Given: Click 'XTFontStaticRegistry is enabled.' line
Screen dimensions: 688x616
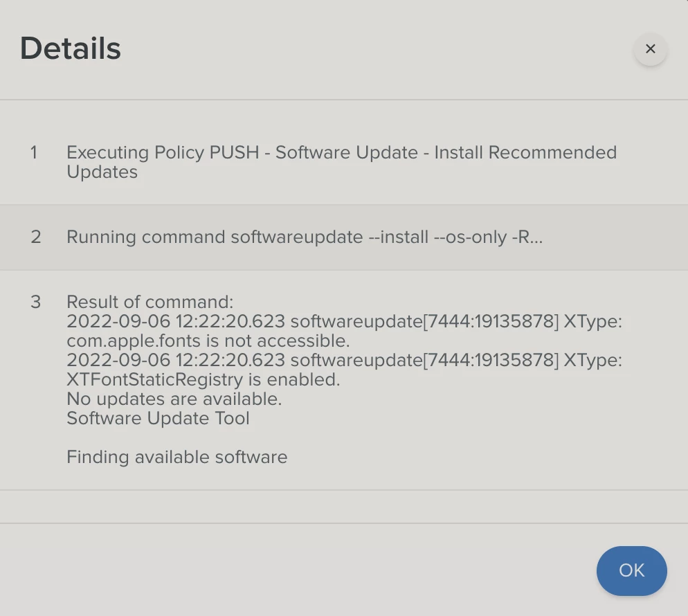Looking at the screenshot, I should point(203,379).
